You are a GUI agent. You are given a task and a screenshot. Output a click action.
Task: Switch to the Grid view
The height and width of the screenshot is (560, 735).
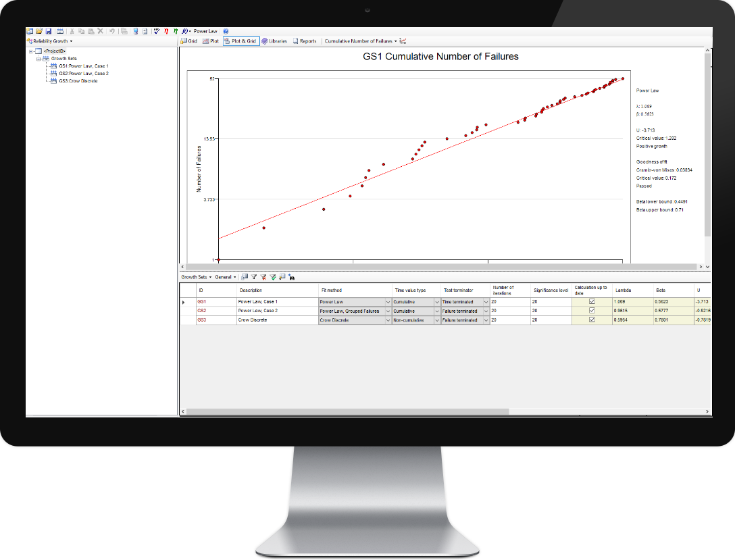click(x=188, y=41)
